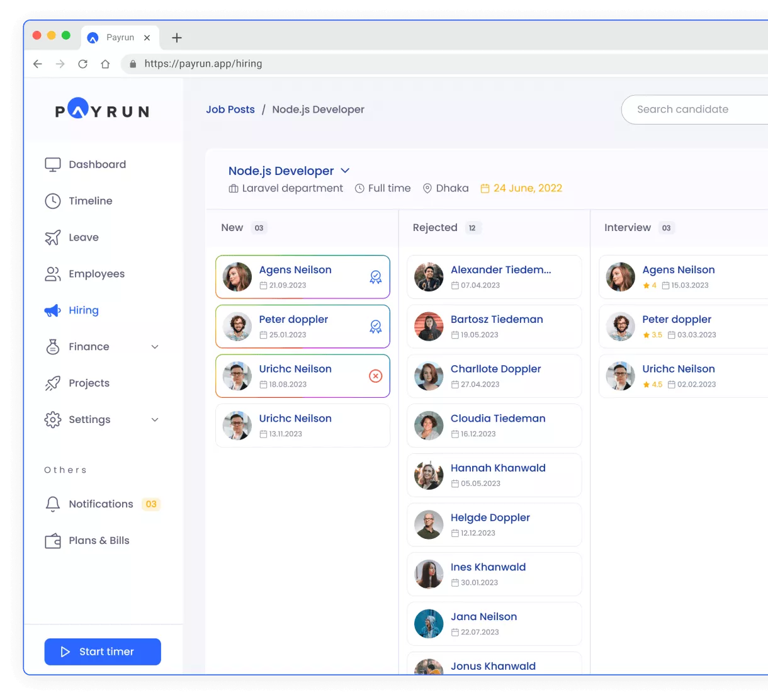Click the Leave icon in the sidebar

point(53,237)
